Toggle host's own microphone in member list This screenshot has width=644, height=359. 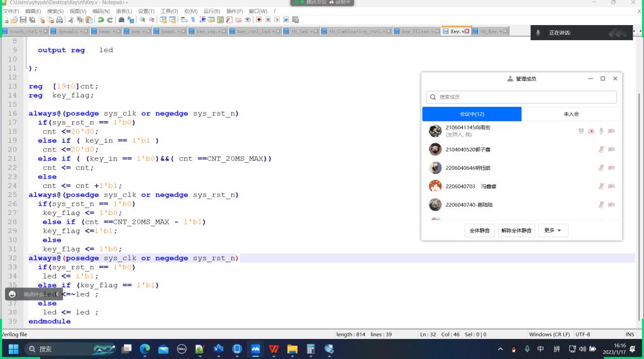point(601,131)
